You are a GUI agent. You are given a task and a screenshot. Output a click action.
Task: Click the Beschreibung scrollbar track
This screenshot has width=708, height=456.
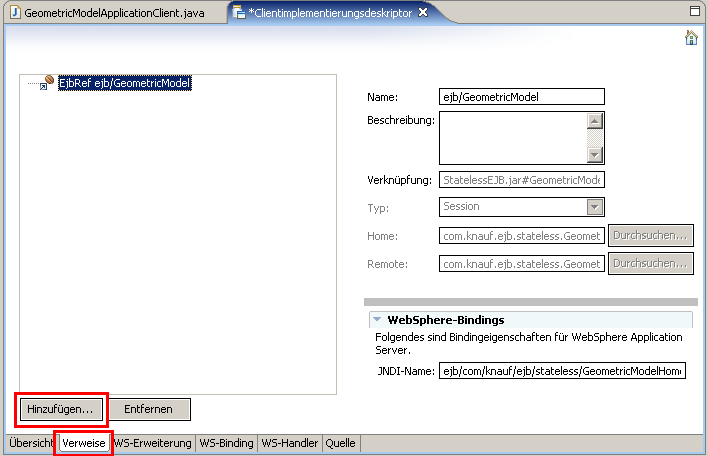595,138
